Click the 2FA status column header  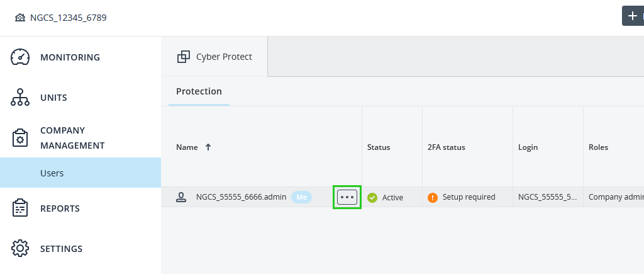tap(447, 147)
